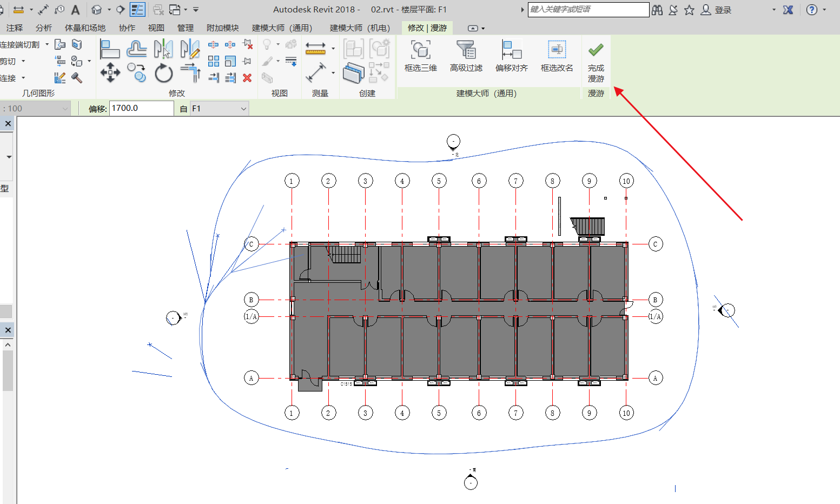Open the 高级过滤 advanced filter tool
This screenshot has width=840, height=504.
click(466, 56)
